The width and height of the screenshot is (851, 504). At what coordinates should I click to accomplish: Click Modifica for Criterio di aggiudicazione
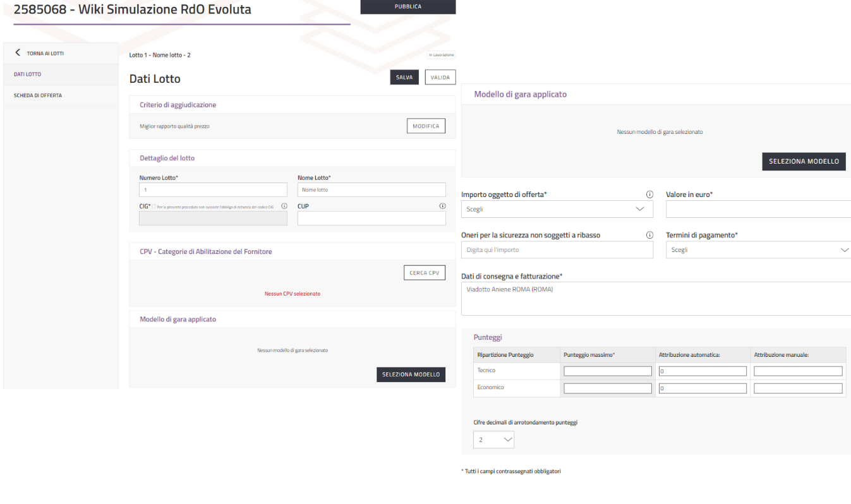coord(426,126)
